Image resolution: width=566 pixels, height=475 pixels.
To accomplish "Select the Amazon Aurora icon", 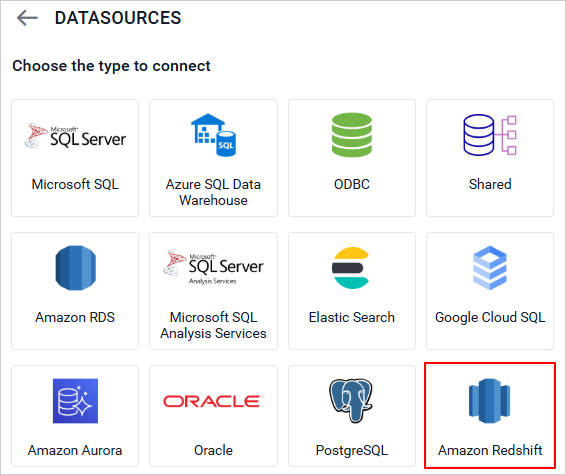I will (x=75, y=401).
